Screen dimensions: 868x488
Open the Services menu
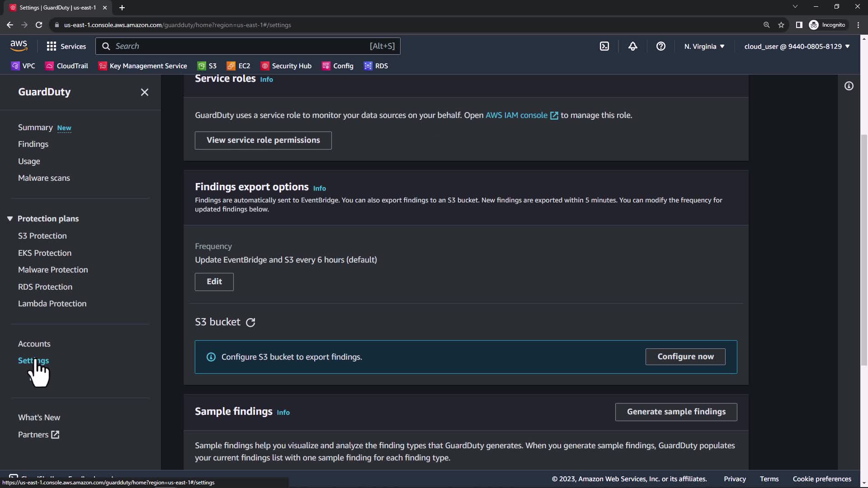pyautogui.click(x=66, y=46)
